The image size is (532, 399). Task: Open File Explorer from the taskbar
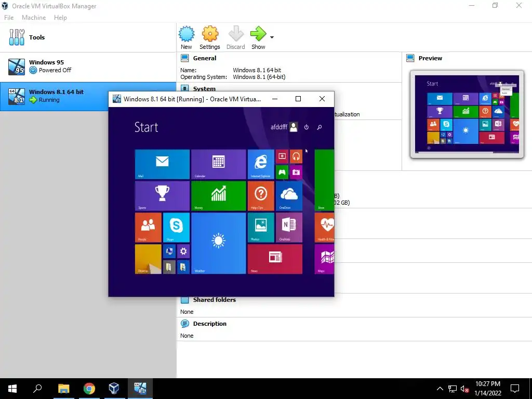click(x=63, y=389)
